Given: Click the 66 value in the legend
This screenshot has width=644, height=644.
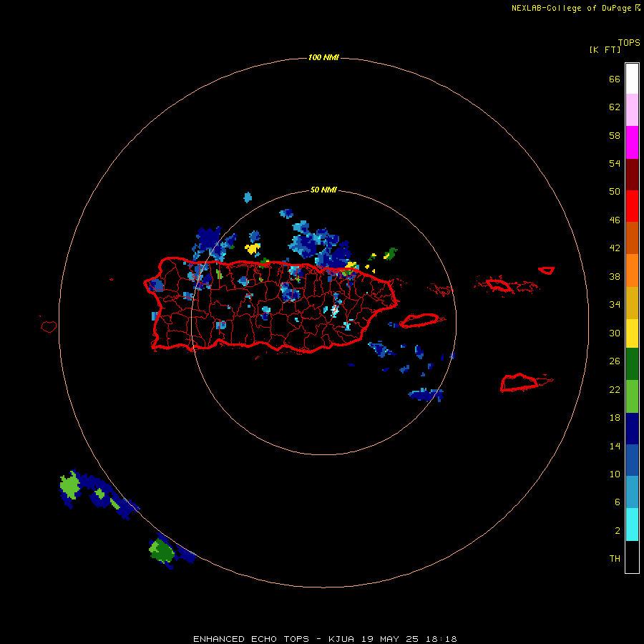Looking at the screenshot, I should pyautogui.click(x=615, y=79).
